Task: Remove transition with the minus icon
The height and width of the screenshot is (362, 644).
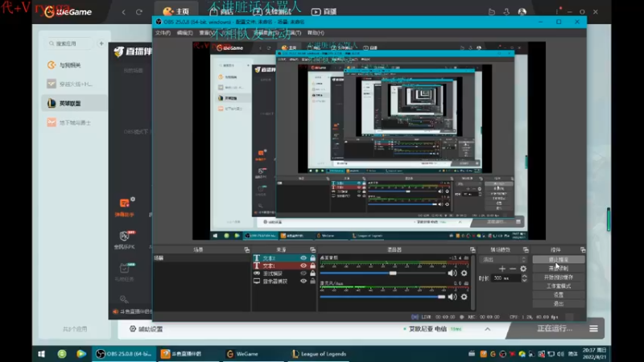Action: tap(513, 269)
